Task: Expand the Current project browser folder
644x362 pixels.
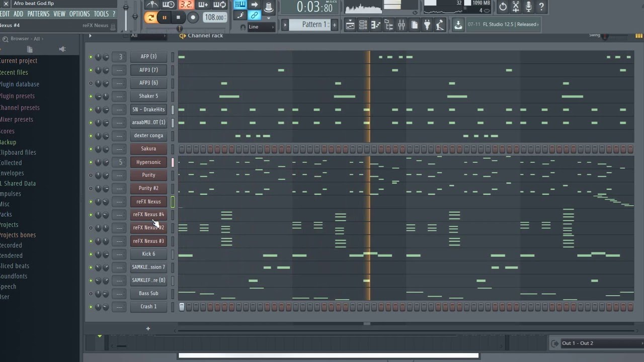Action: point(19,61)
